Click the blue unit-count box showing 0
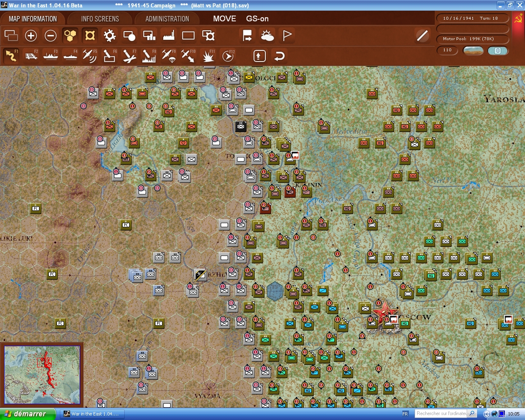The height and width of the screenshot is (420, 525). click(498, 50)
